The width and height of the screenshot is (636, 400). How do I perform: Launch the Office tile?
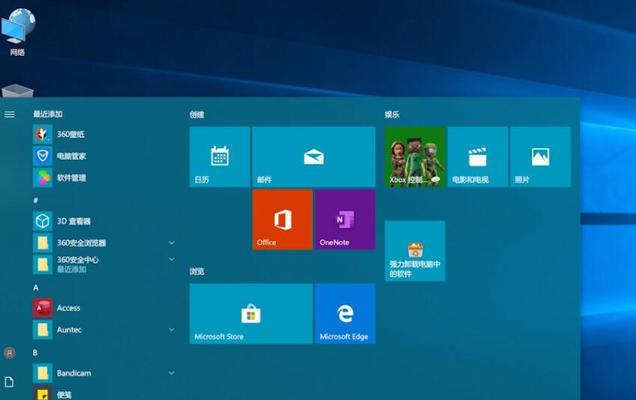click(x=282, y=219)
